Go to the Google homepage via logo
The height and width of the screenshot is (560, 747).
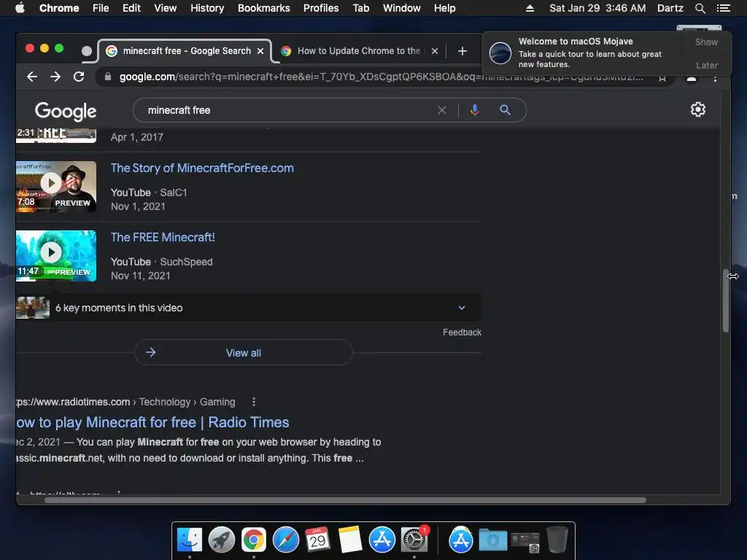click(x=66, y=112)
